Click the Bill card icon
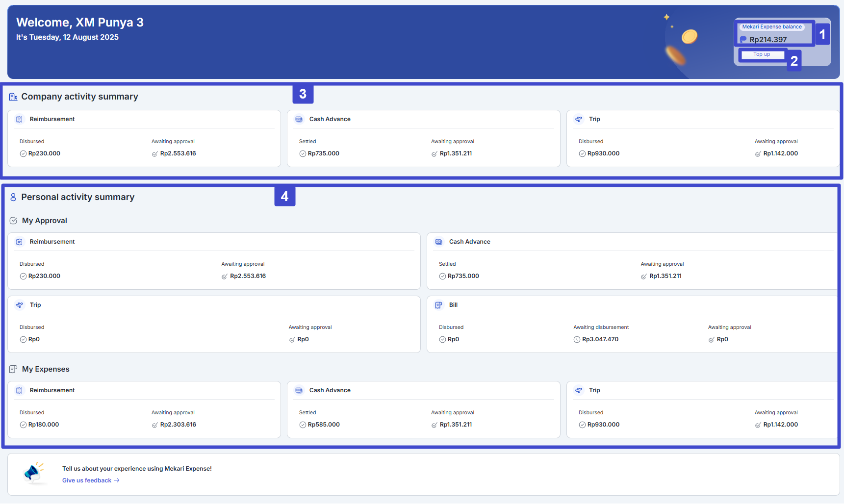 click(x=438, y=305)
